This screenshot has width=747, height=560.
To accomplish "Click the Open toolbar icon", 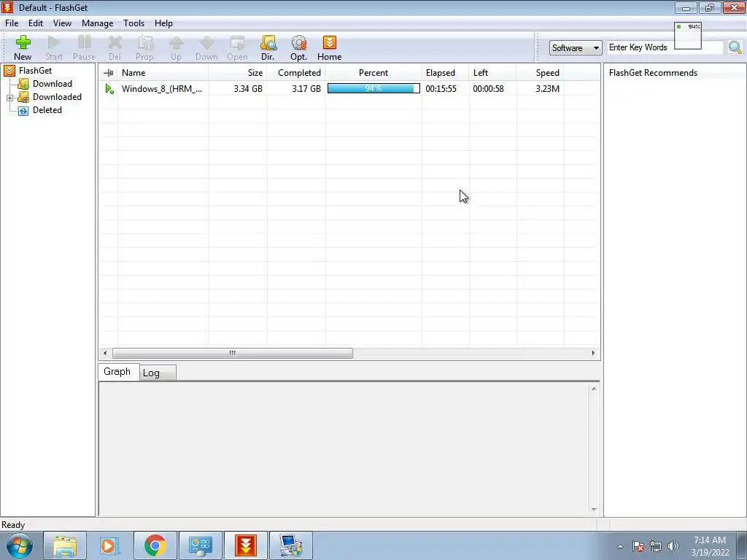I will coord(237,47).
